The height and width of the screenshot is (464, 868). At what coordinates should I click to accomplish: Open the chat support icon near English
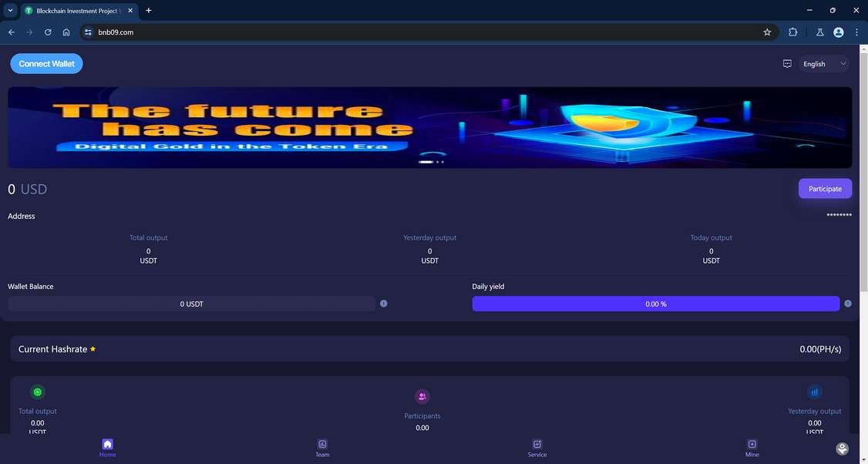point(787,63)
